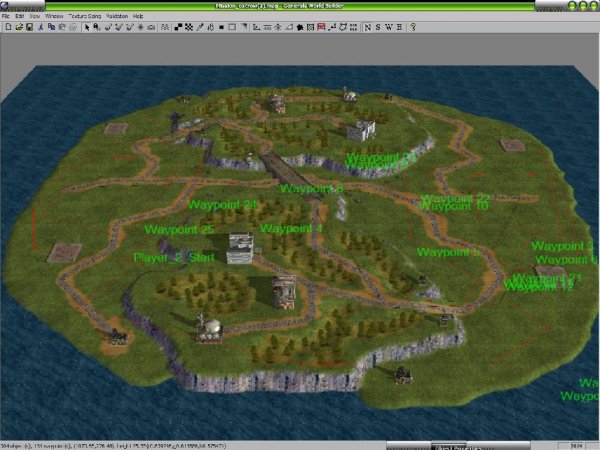The height and width of the screenshot is (450, 600).
Task: Select the small solid black square tool
Action: (x=221, y=27)
